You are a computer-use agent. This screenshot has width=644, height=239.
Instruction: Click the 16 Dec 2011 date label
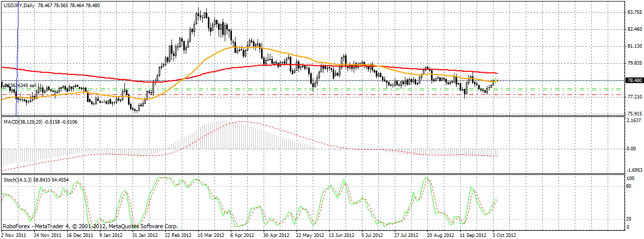(80, 235)
